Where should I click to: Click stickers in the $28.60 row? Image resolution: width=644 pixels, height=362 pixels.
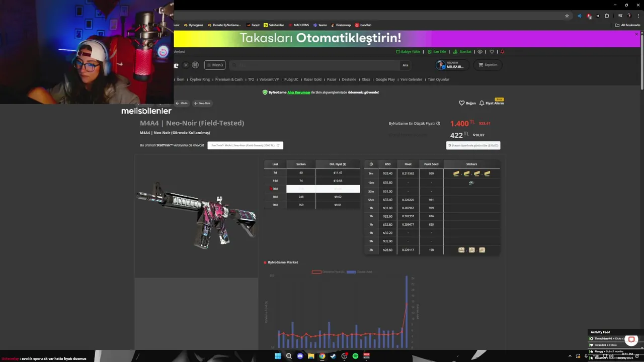point(471,250)
